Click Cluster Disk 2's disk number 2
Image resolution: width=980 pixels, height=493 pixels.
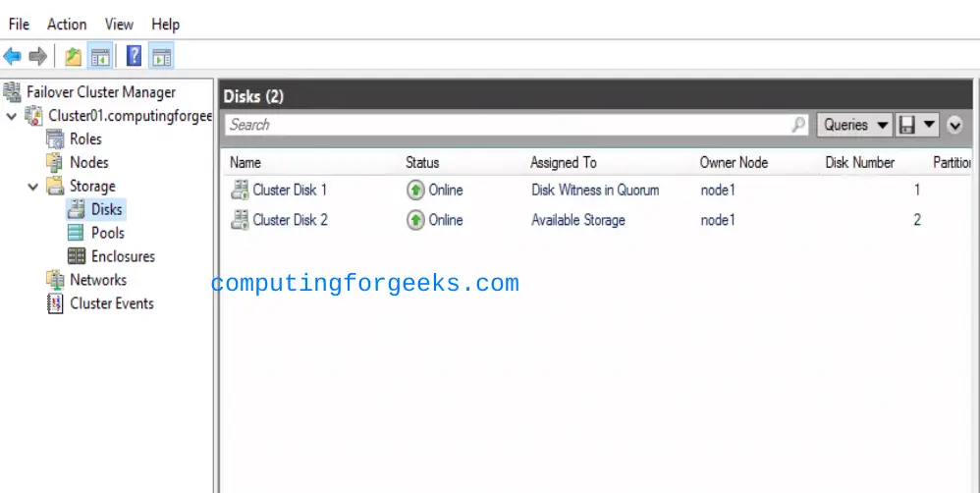(x=917, y=220)
